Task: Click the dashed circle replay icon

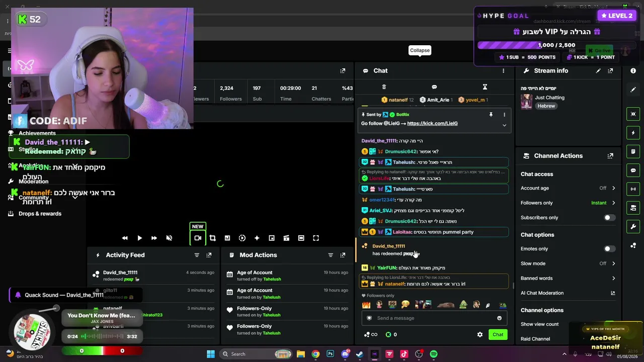Action: click(242, 238)
